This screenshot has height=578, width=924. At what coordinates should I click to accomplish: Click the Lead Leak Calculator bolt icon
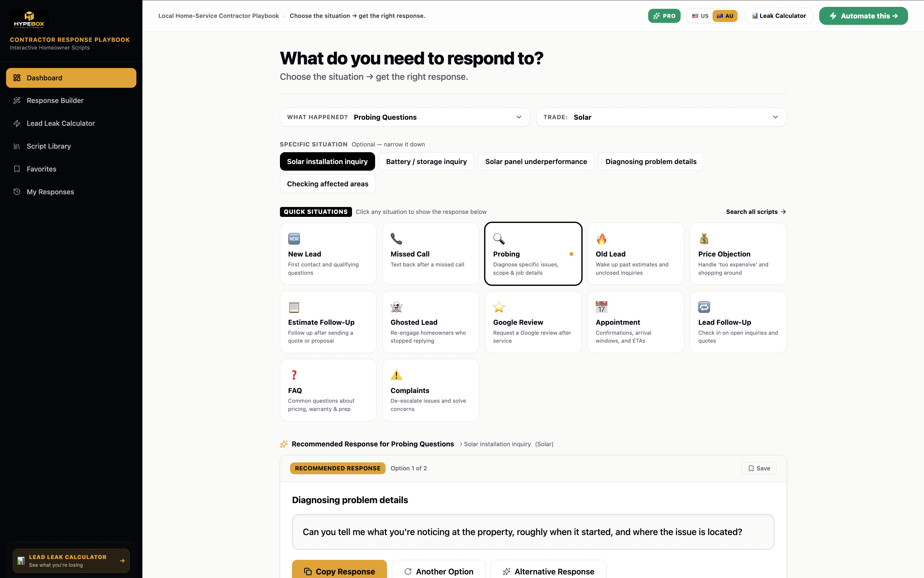click(17, 124)
